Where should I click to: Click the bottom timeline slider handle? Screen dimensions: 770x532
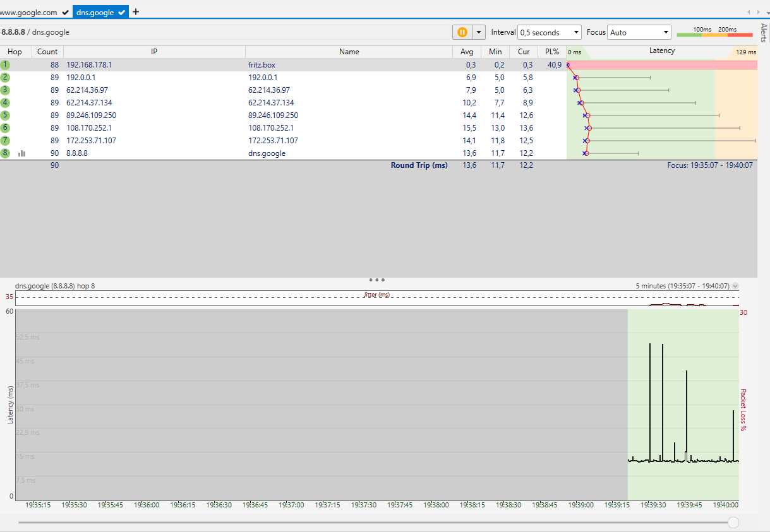point(733,522)
